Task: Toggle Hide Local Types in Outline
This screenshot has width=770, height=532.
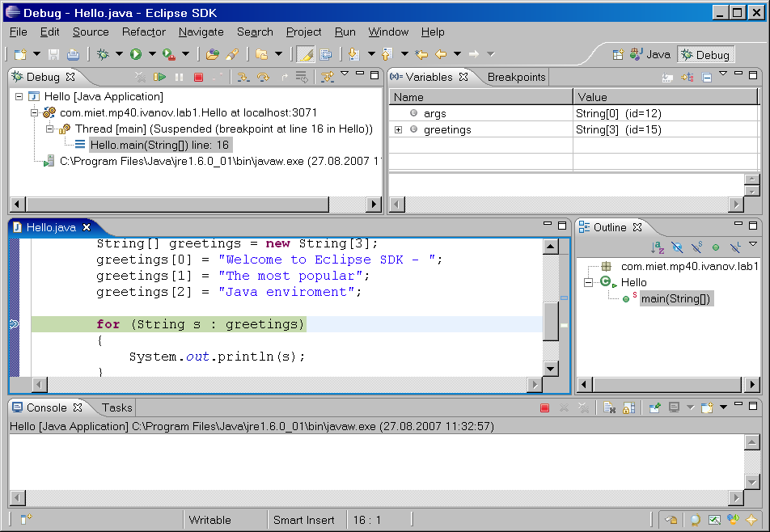Action: coord(735,247)
